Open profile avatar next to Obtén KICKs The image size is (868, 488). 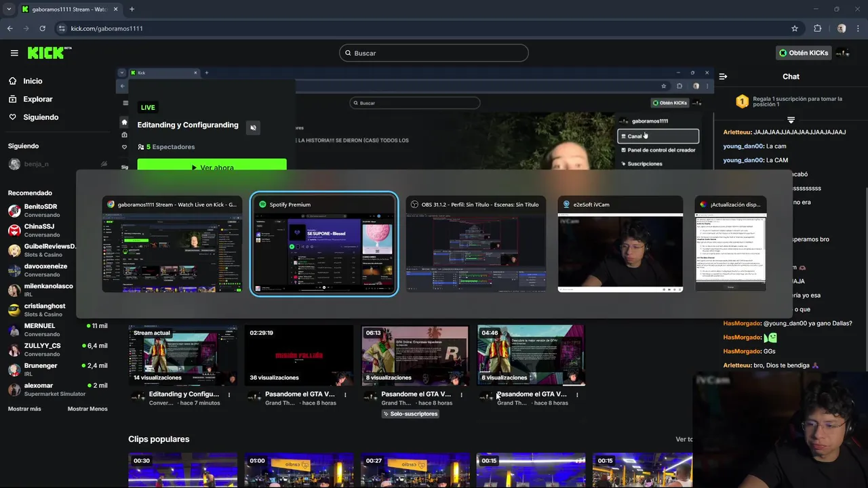pos(842,53)
